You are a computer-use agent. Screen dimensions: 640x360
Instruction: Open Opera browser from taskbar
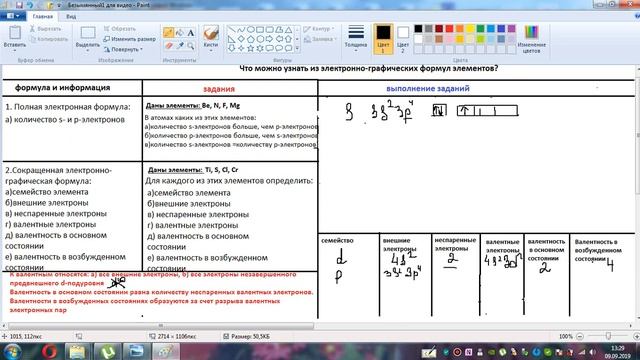(49, 351)
